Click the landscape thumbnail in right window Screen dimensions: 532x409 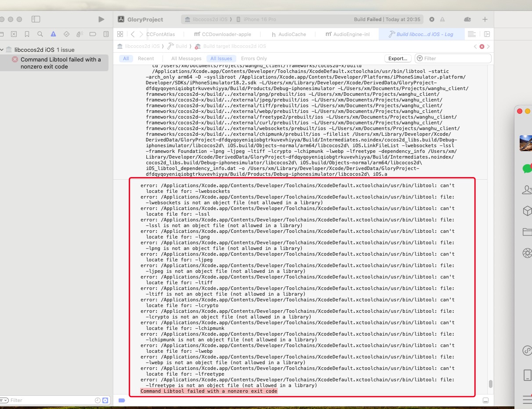point(526,143)
